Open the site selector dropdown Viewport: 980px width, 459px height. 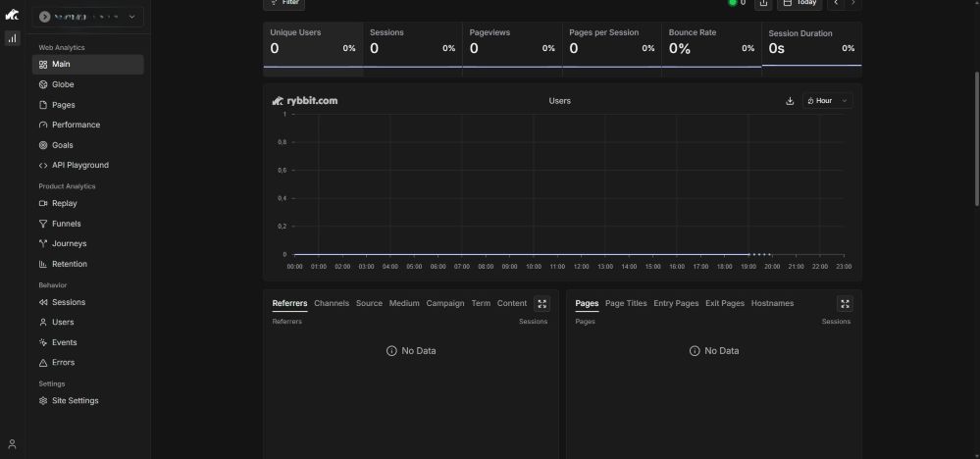87,17
